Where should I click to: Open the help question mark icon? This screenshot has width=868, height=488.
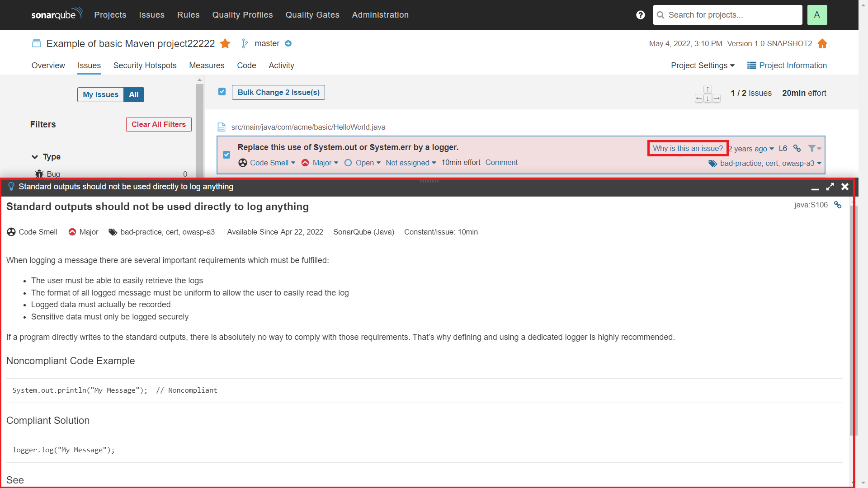click(x=640, y=15)
